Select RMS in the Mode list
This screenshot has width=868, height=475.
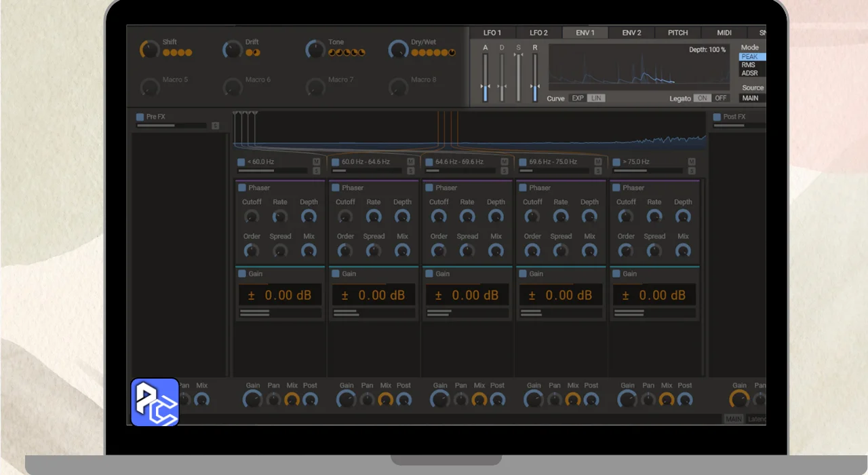tap(749, 65)
